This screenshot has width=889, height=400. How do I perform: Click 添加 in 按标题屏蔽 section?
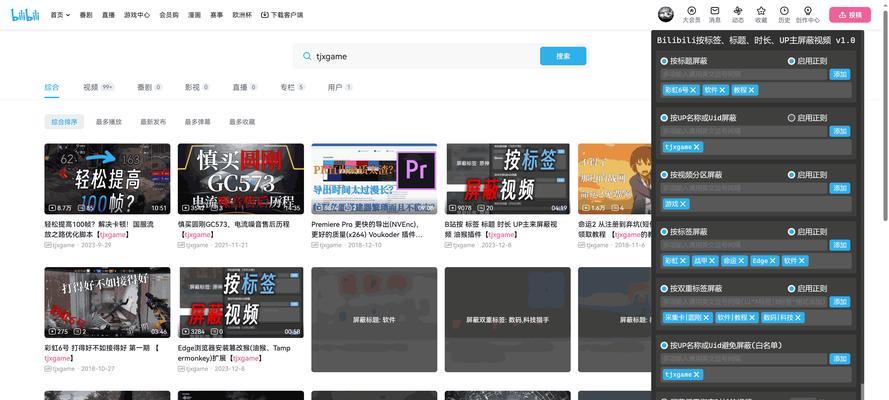tap(840, 74)
